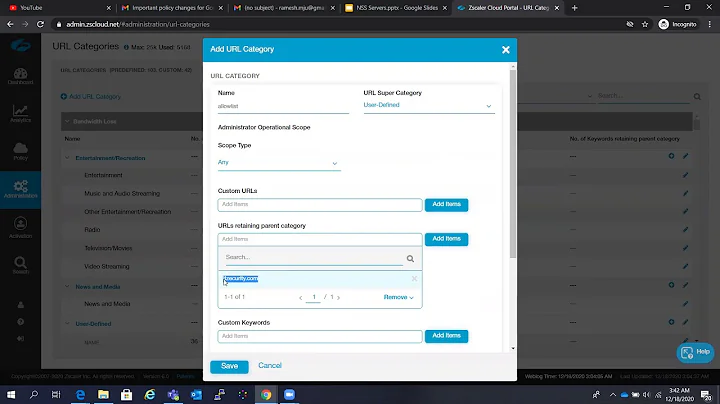The height and width of the screenshot is (404, 720).
Task: Open the Windows Start menu
Action: tap(11, 394)
